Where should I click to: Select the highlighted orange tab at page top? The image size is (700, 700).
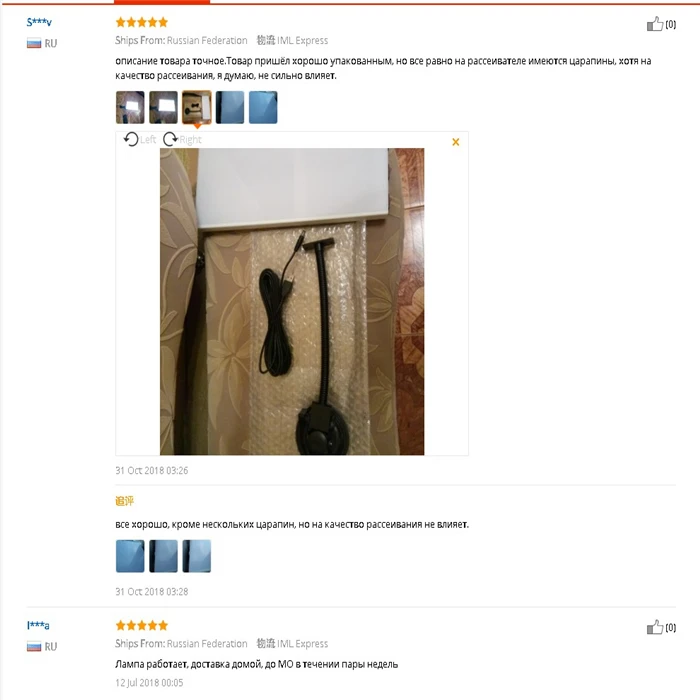point(162,2)
